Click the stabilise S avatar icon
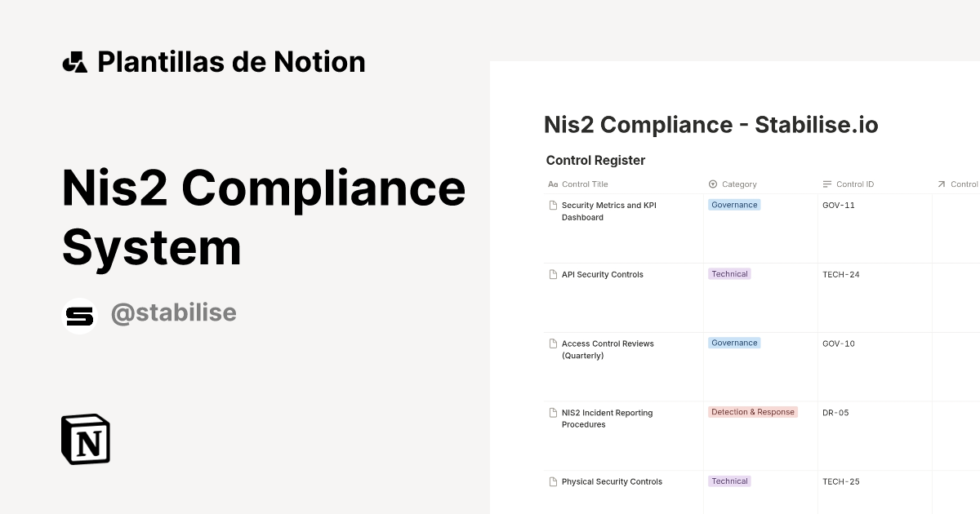 pos(79,315)
